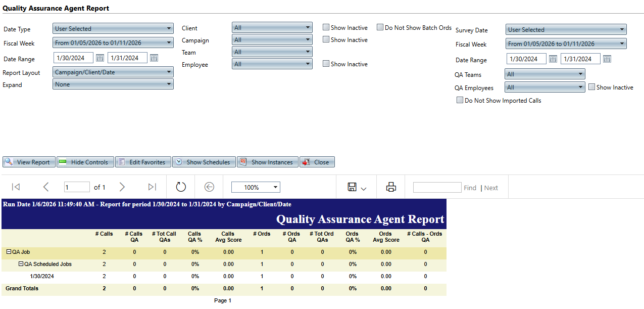
Task: Open the save/export report menu
Action: point(357,187)
